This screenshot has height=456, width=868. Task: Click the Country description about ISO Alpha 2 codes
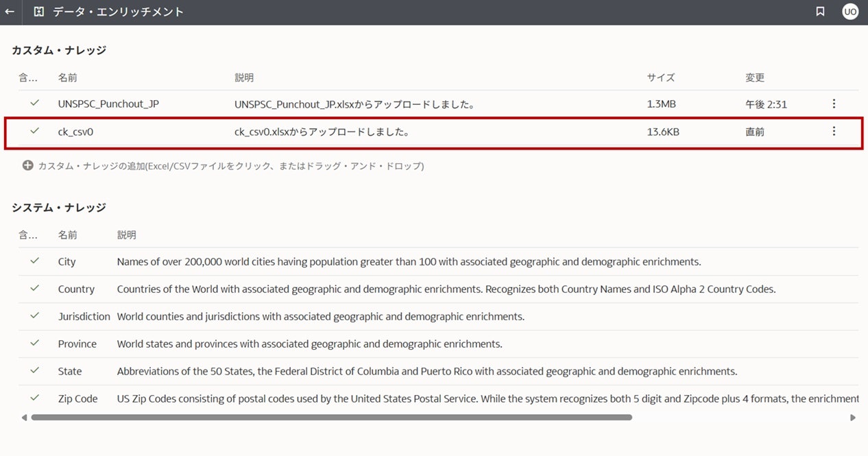[446, 289]
